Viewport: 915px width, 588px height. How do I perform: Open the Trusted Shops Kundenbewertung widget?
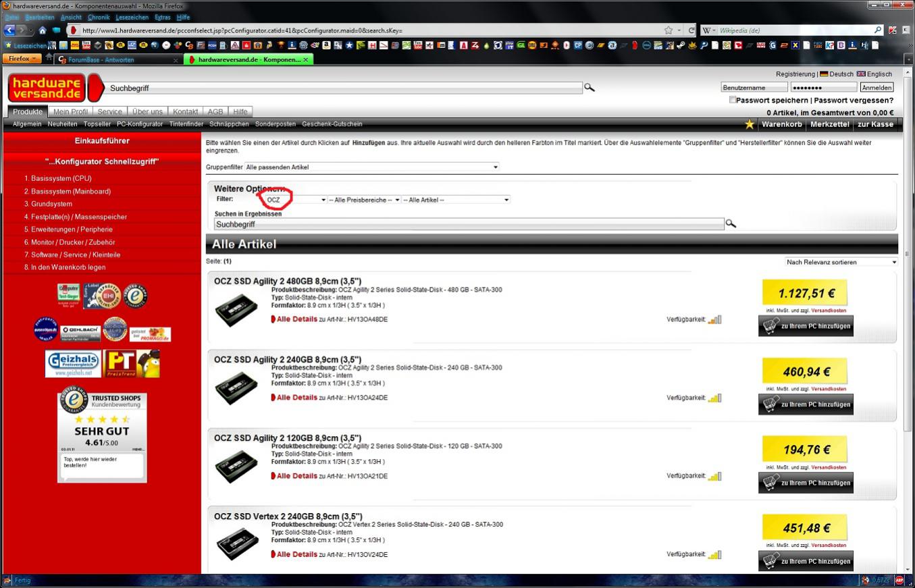[102, 436]
